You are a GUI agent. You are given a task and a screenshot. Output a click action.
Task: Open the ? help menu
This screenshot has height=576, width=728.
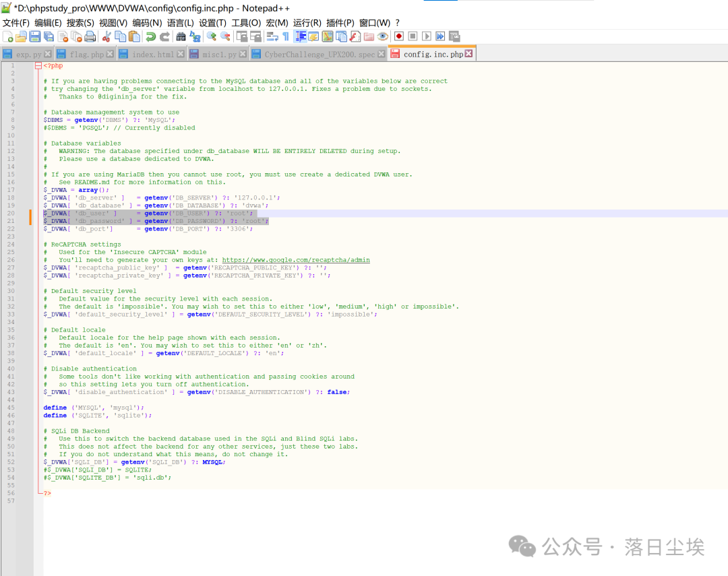pyautogui.click(x=398, y=23)
